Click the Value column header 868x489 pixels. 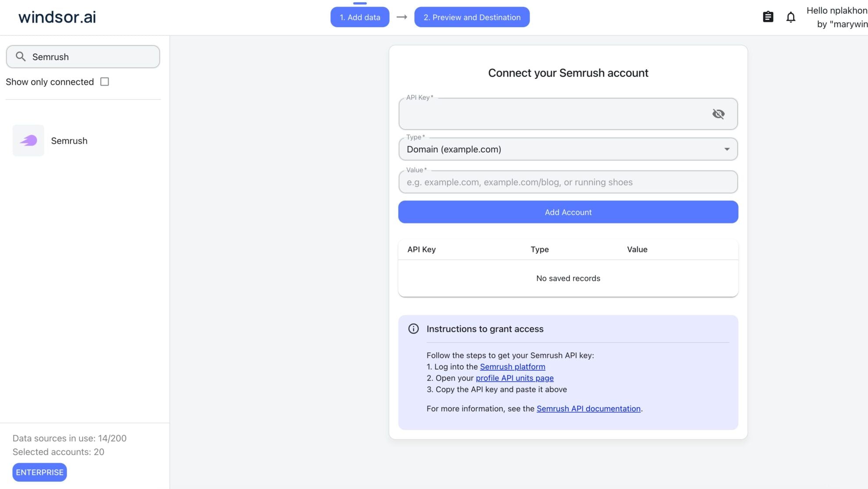click(637, 249)
